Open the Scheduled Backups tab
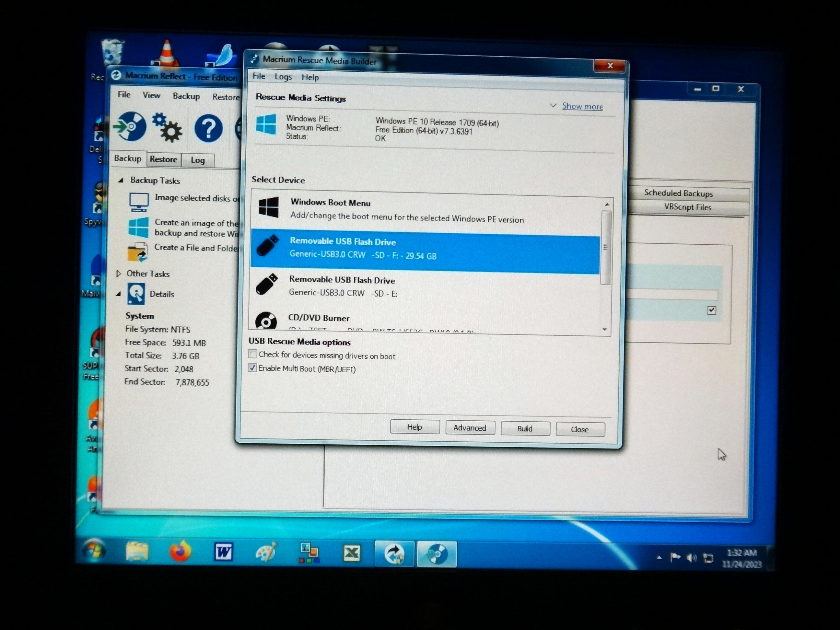The height and width of the screenshot is (630, 840). click(679, 193)
